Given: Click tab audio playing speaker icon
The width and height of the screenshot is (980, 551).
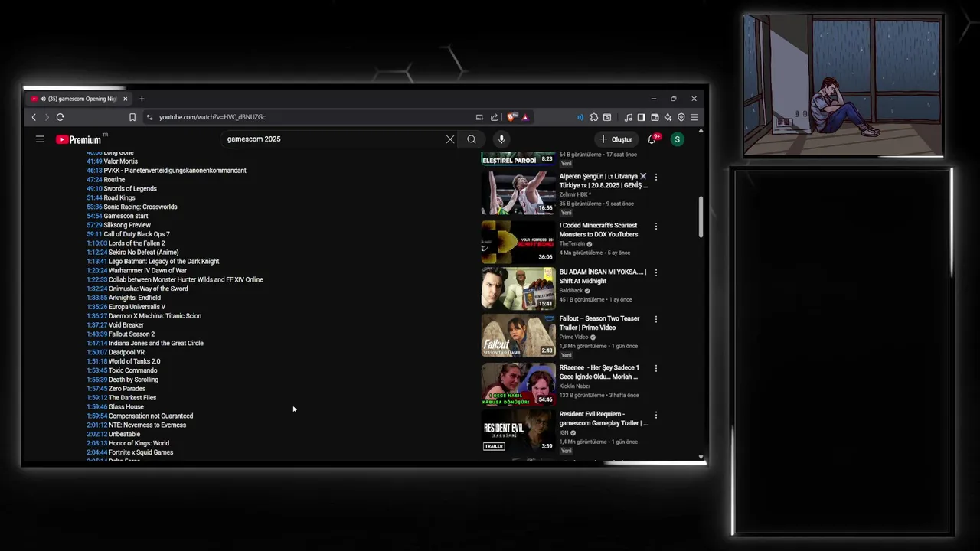Looking at the screenshot, I should (42, 99).
